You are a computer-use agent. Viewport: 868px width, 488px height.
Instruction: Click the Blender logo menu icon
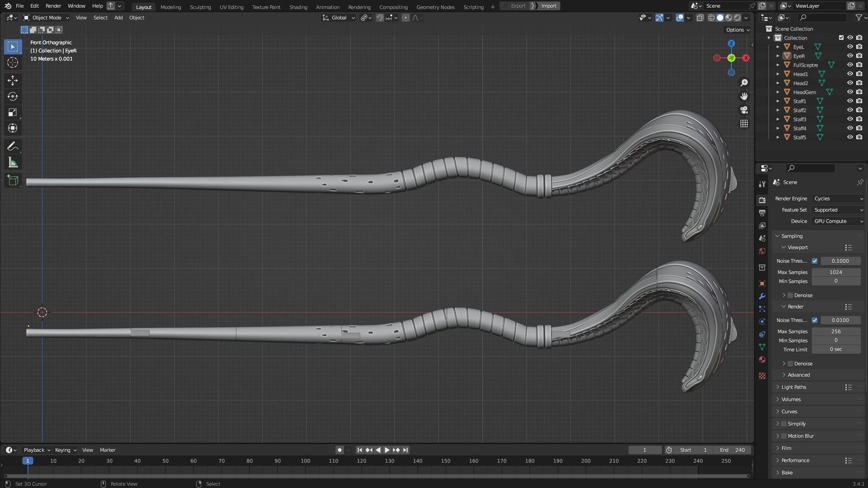(8, 6)
